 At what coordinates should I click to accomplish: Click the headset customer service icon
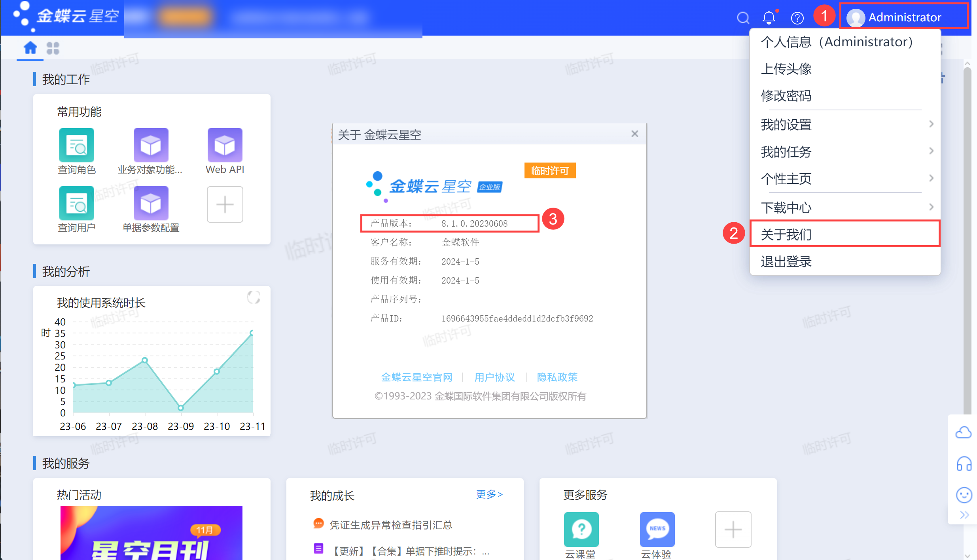(x=964, y=464)
